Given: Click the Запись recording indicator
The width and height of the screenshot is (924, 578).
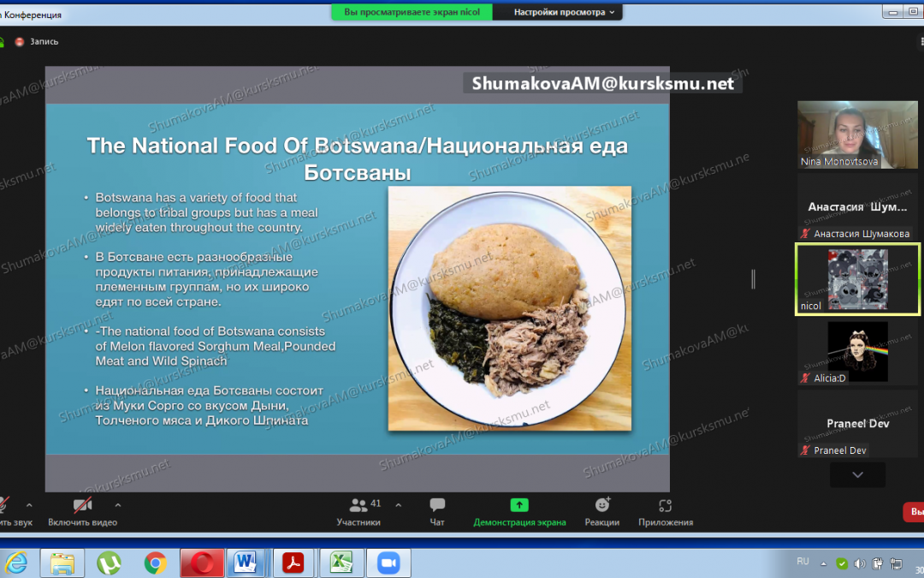Looking at the screenshot, I should pos(34,41).
